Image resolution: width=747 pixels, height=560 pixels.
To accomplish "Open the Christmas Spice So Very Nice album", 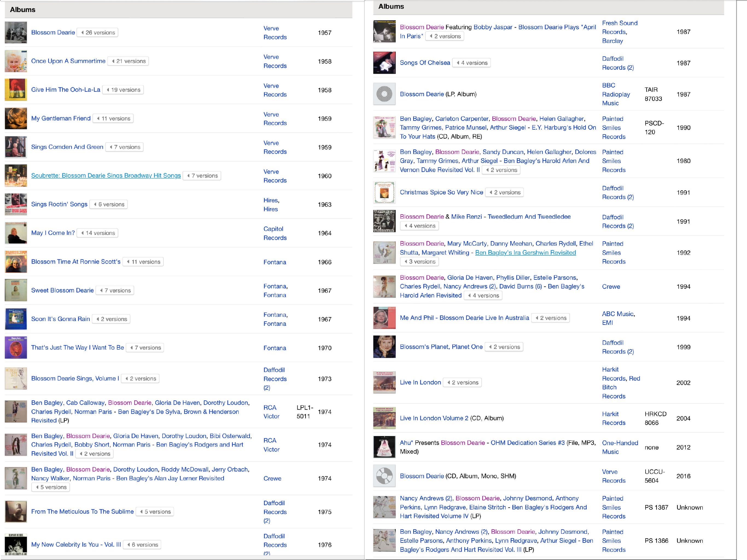I will pos(441,192).
